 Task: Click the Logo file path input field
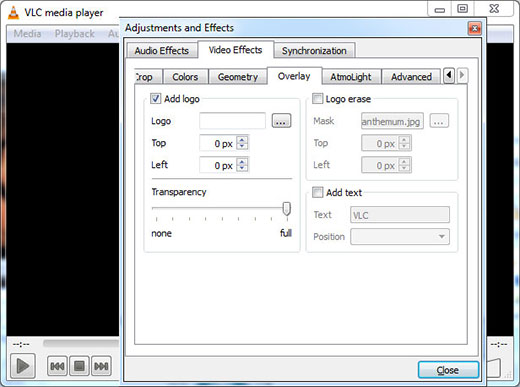(x=232, y=121)
